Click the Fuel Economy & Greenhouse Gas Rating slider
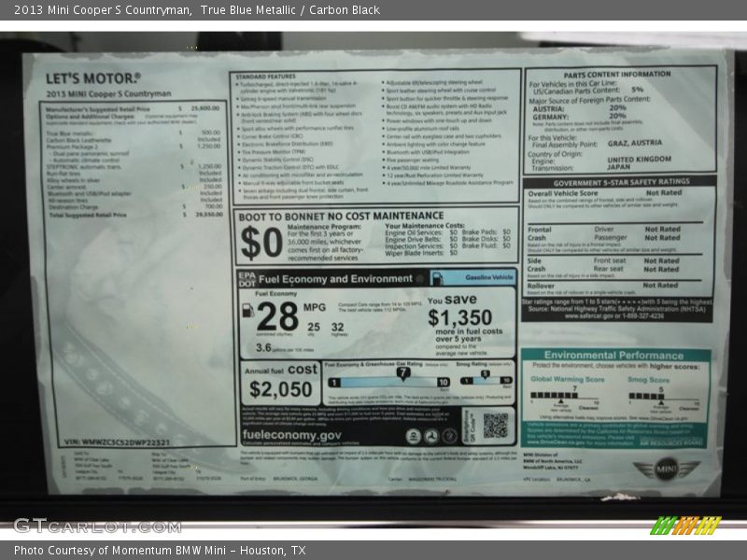 click(388, 381)
